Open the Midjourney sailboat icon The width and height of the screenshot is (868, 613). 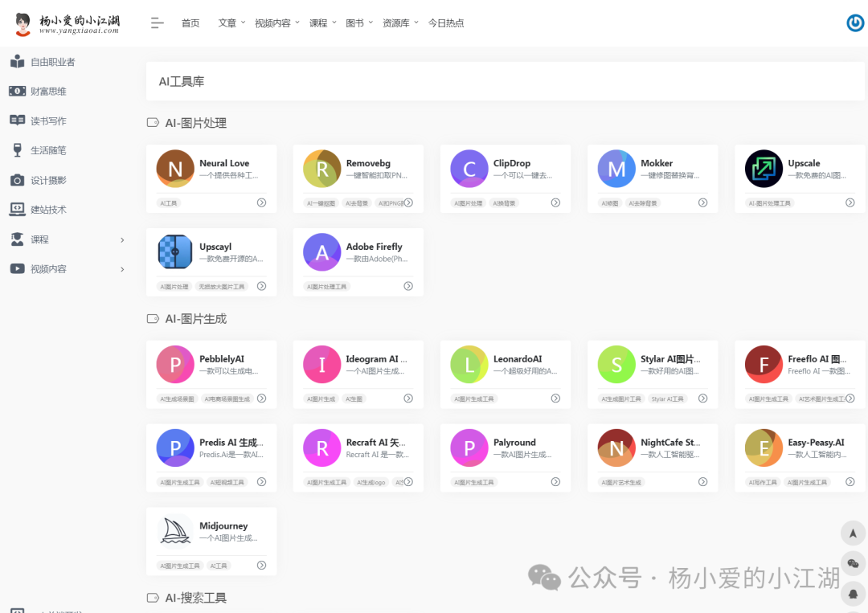coord(175,530)
